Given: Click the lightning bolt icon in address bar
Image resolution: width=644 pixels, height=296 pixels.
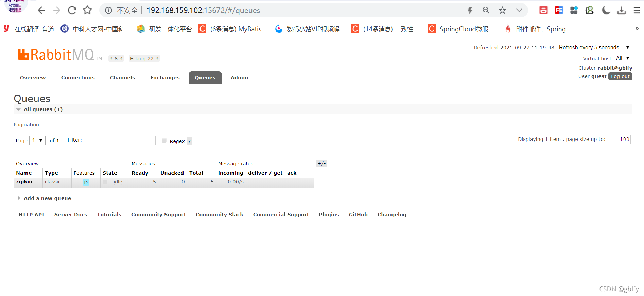Looking at the screenshot, I should (x=470, y=11).
